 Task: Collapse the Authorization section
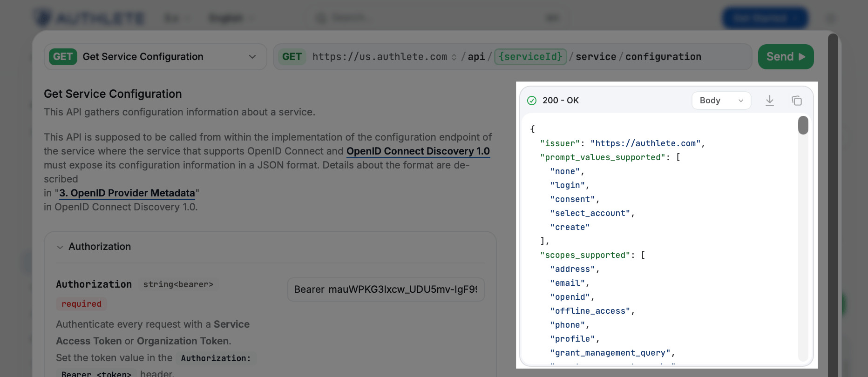coord(60,247)
